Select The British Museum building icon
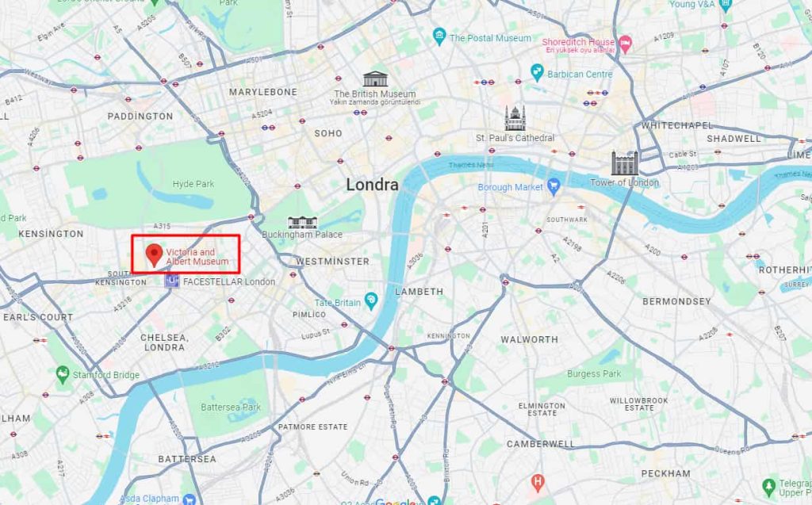The height and width of the screenshot is (505, 812). (375, 79)
